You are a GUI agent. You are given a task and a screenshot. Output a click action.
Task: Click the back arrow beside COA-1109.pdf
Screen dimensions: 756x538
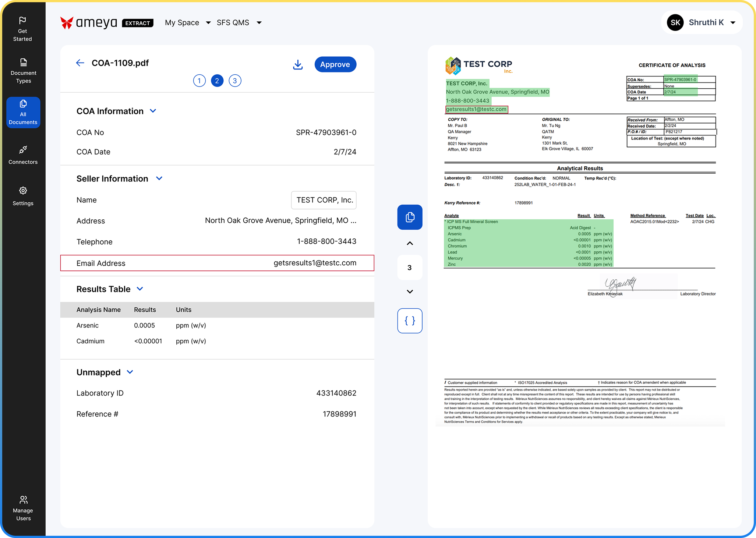[x=80, y=63]
